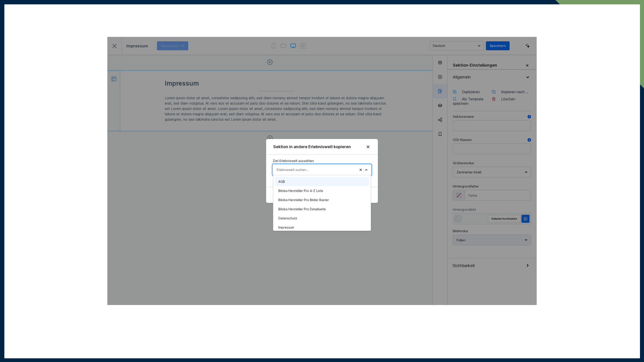Open Hintergrundfarbe color swatch
The image size is (644, 362).
459,195
